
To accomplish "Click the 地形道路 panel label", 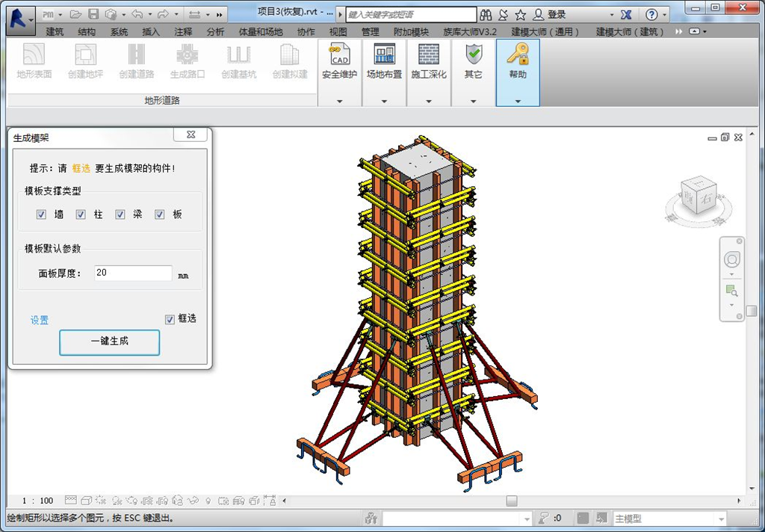I will pyautogui.click(x=162, y=101).
